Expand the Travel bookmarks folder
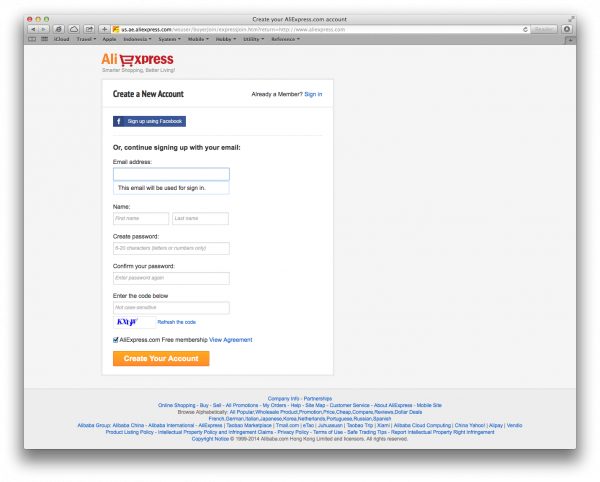 coord(86,39)
